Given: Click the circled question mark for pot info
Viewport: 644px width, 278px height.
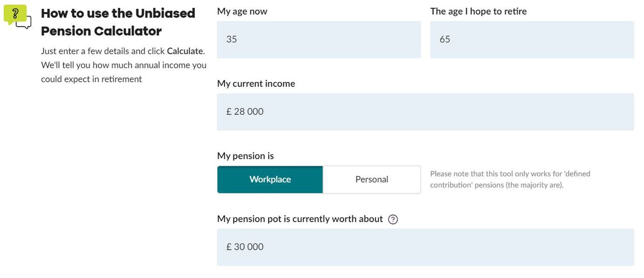Looking at the screenshot, I should coord(393,219).
